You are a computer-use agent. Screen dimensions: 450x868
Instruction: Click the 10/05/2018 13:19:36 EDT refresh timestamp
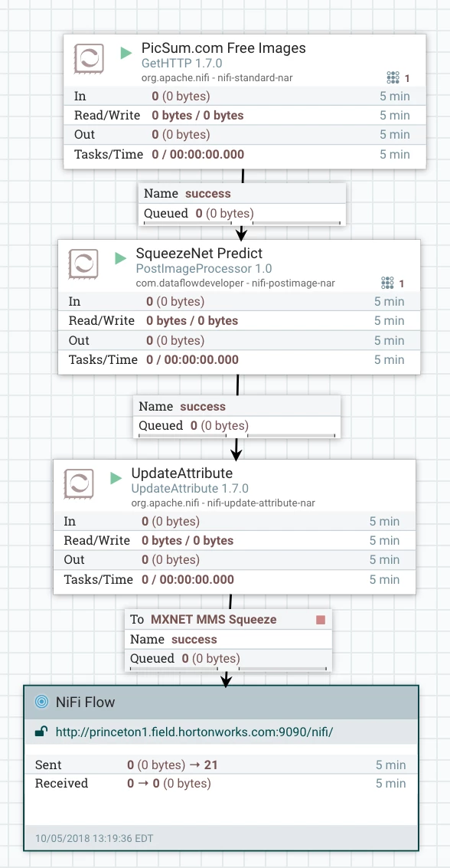tap(95, 839)
